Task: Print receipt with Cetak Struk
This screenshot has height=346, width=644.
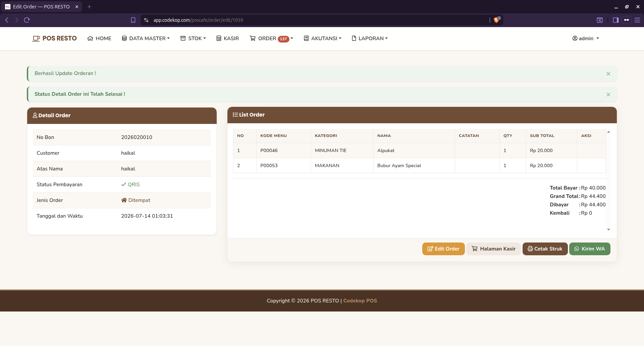Action: [545, 249]
